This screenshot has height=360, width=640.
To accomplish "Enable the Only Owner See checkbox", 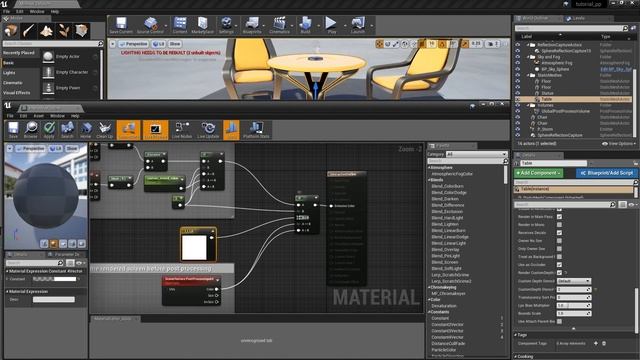I will click(x=559, y=249).
